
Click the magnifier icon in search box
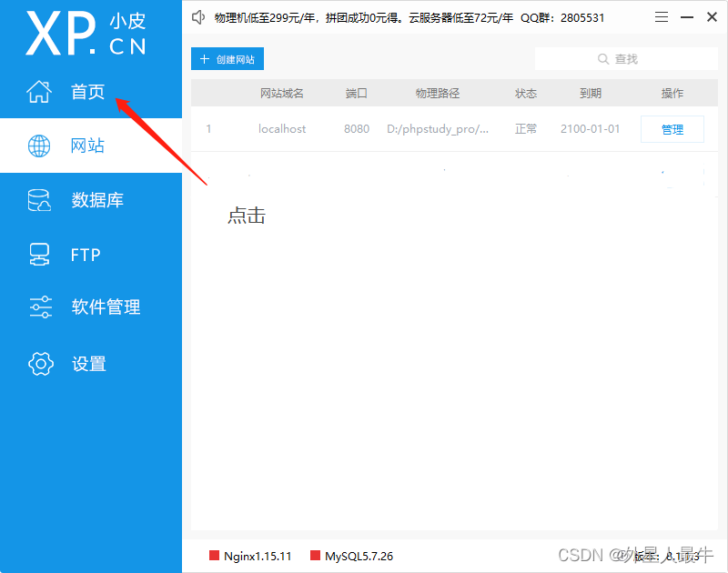(603, 59)
